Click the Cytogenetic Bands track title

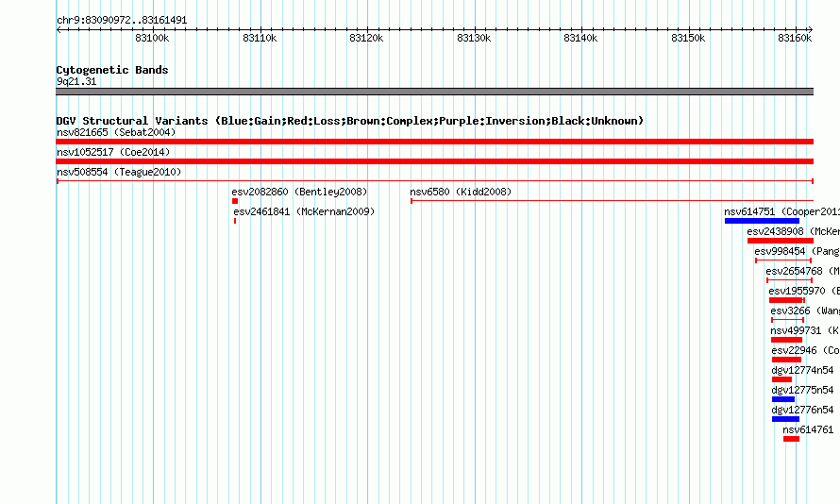click(112, 70)
